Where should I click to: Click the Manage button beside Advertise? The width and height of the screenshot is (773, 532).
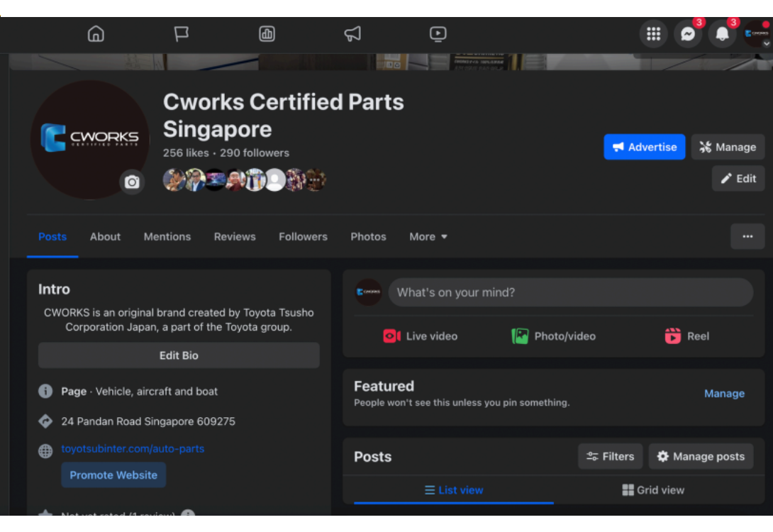click(x=728, y=147)
